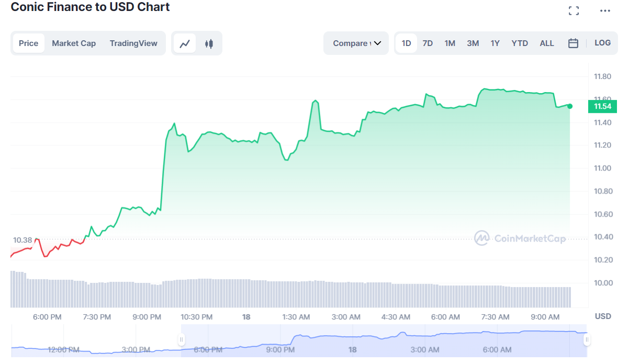The width and height of the screenshot is (629, 364).
Task: Switch to candlestick chart icon
Action: [209, 43]
